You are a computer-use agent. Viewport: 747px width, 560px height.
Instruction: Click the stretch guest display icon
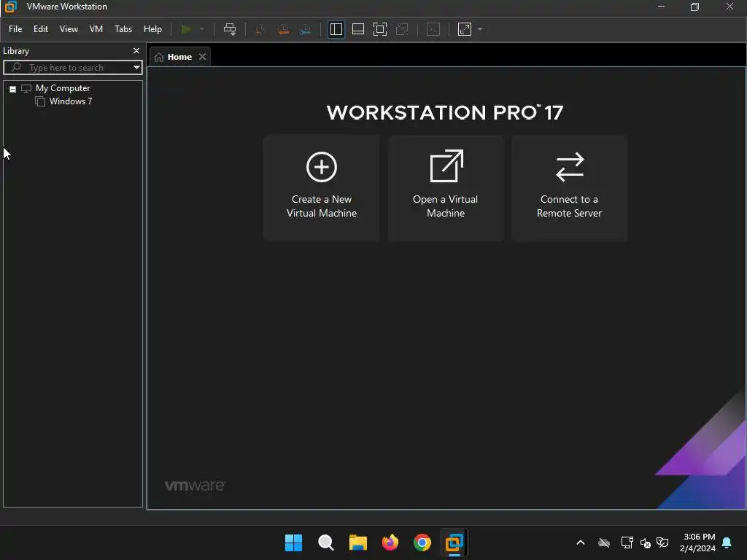(465, 29)
